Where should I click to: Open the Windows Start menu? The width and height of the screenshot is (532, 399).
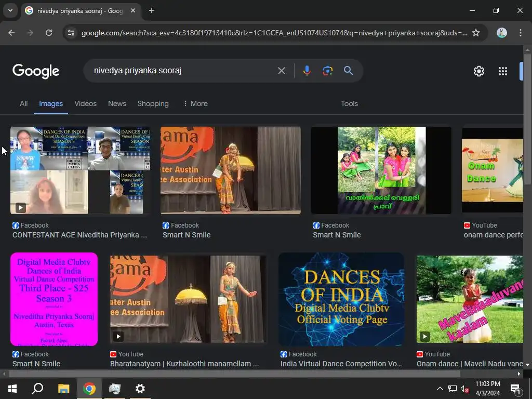(12, 389)
